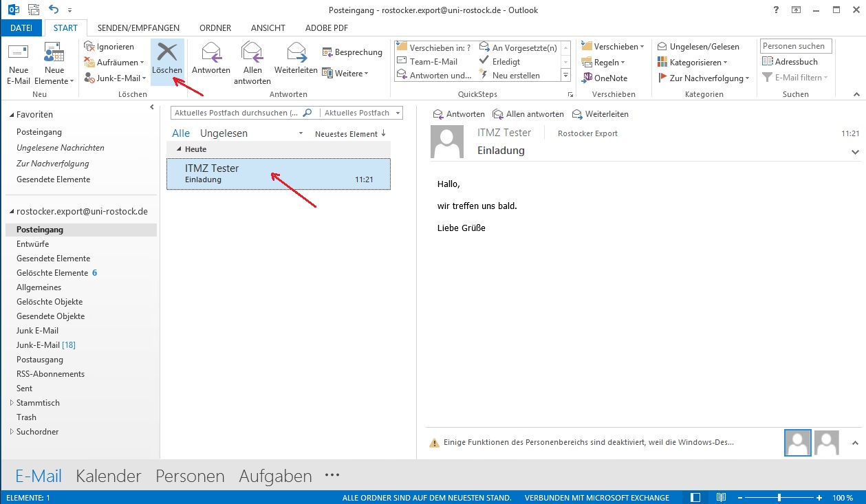This screenshot has height=504, width=866.
Task: Open Outlook help
Action: tap(777, 10)
